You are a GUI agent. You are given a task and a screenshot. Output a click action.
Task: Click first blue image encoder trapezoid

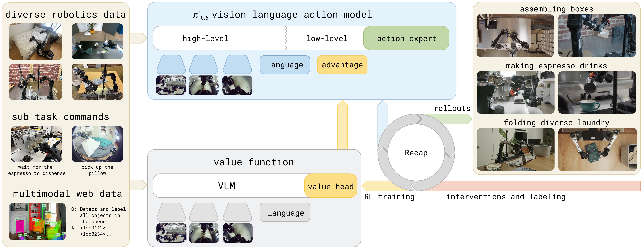[x=171, y=64]
